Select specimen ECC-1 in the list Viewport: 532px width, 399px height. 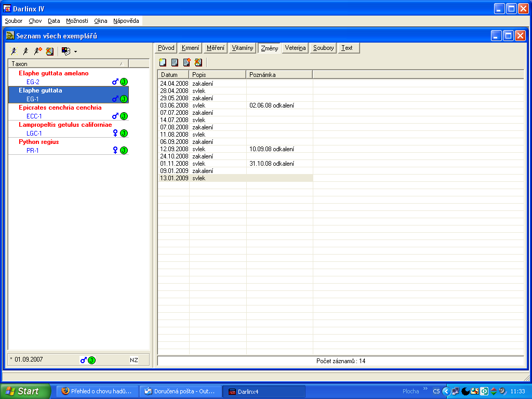tap(34, 116)
